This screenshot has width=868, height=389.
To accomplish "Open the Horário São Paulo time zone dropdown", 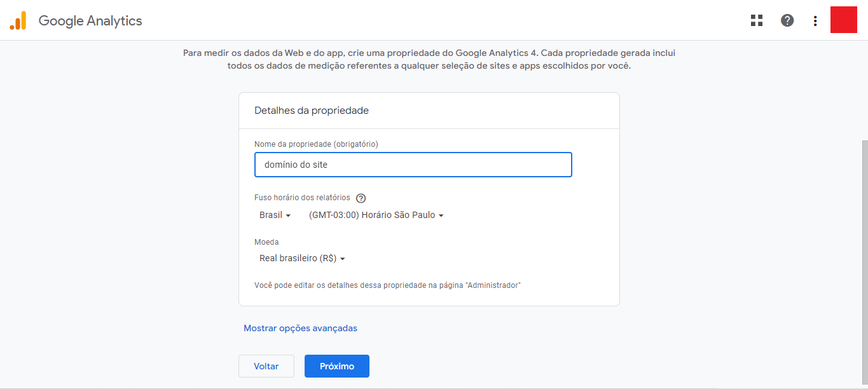I will [376, 215].
